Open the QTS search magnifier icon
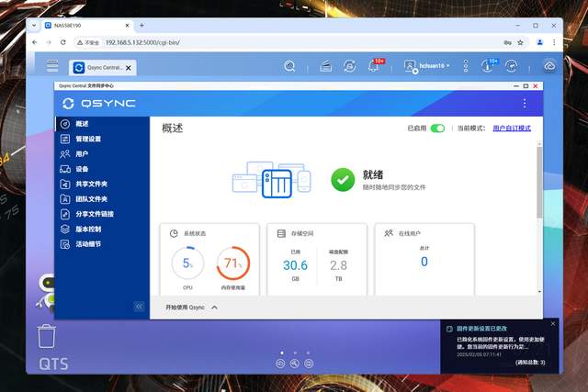Viewport: 588px width, 392px height. [289, 66]
